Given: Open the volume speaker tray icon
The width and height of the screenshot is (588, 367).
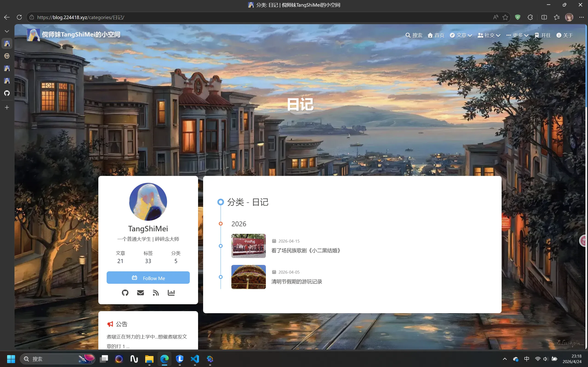Looking at the screenshot, I should (x=546, y=359).
